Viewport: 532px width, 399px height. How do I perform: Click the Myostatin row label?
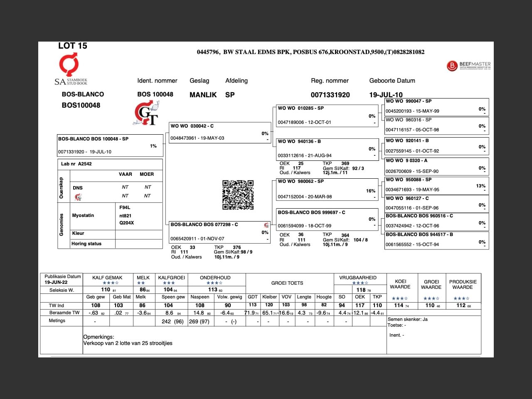tap(83, 215)
